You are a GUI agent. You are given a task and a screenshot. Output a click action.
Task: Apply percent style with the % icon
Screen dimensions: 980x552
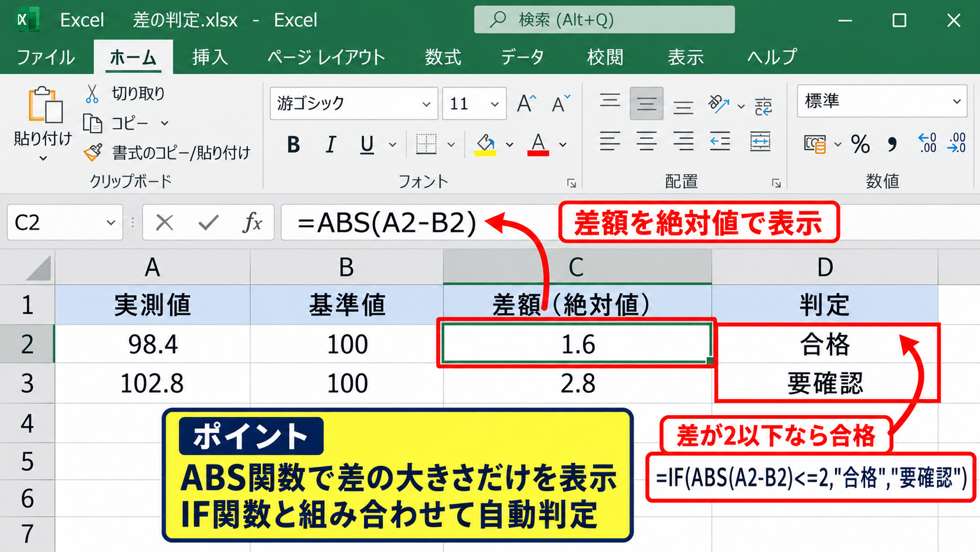(860, 144)
